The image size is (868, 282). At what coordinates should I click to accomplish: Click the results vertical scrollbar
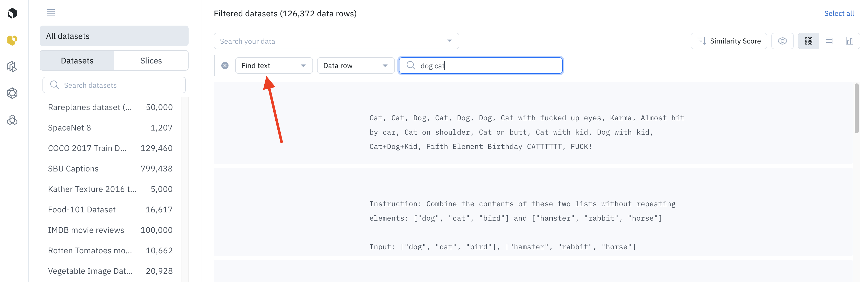[856, 109]
